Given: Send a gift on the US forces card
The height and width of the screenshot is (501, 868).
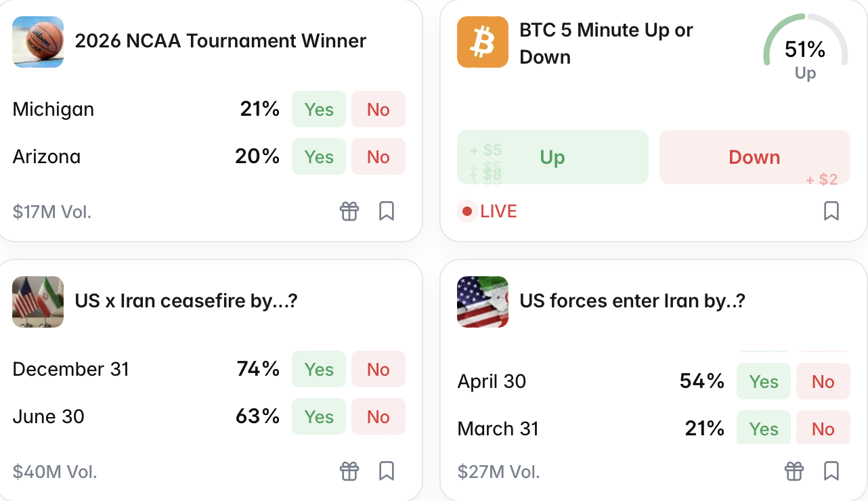Looking at the screenshot, I should 794,471.
